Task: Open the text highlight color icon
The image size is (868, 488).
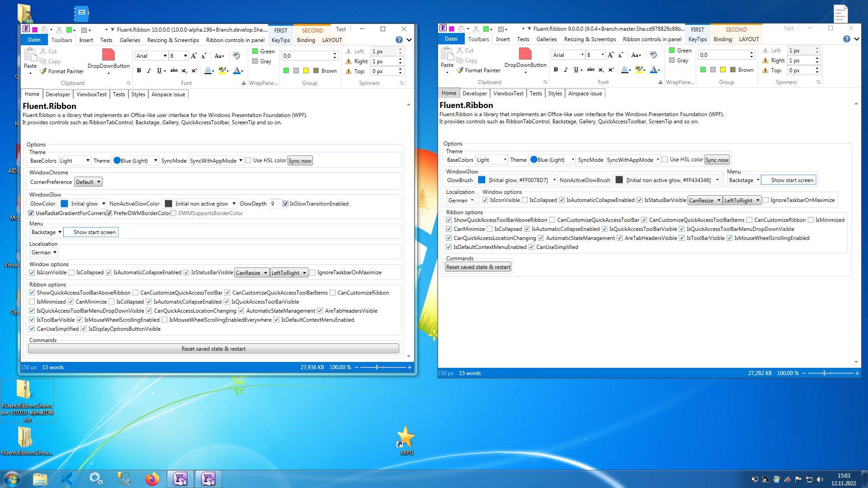Action: point(222,70)
